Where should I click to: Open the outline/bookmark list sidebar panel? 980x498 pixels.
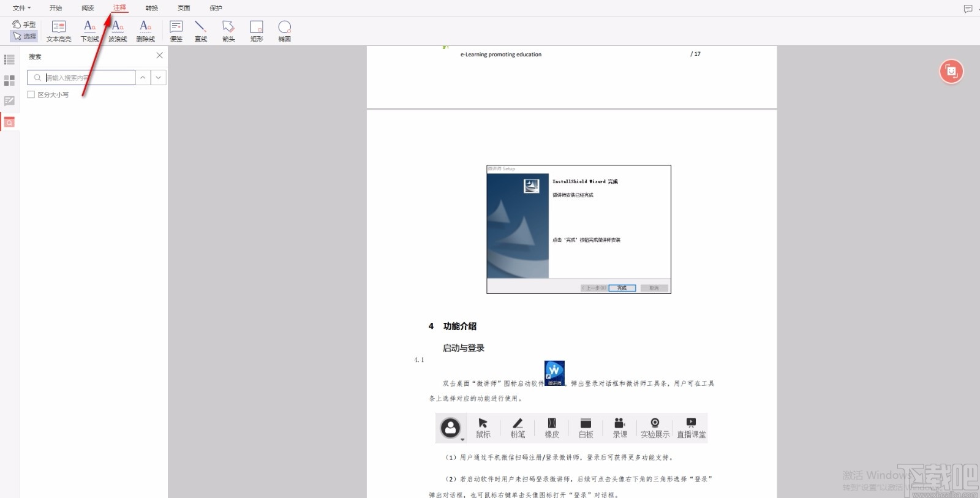coord(9,59)
